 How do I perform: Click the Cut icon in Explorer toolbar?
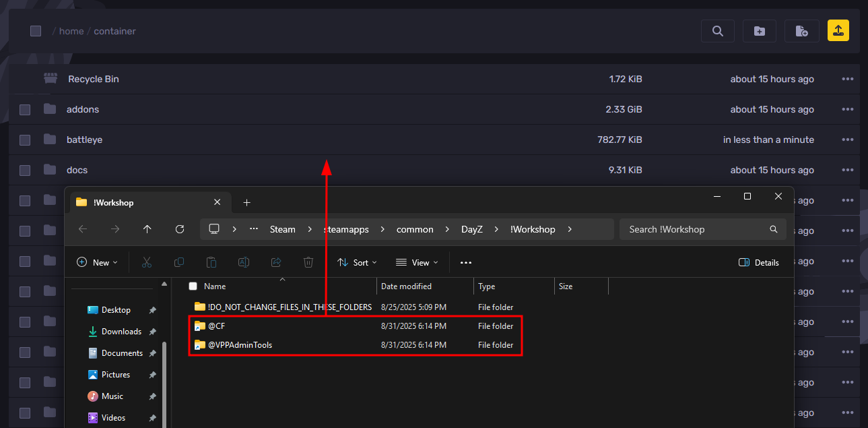[x=147, y=262]
